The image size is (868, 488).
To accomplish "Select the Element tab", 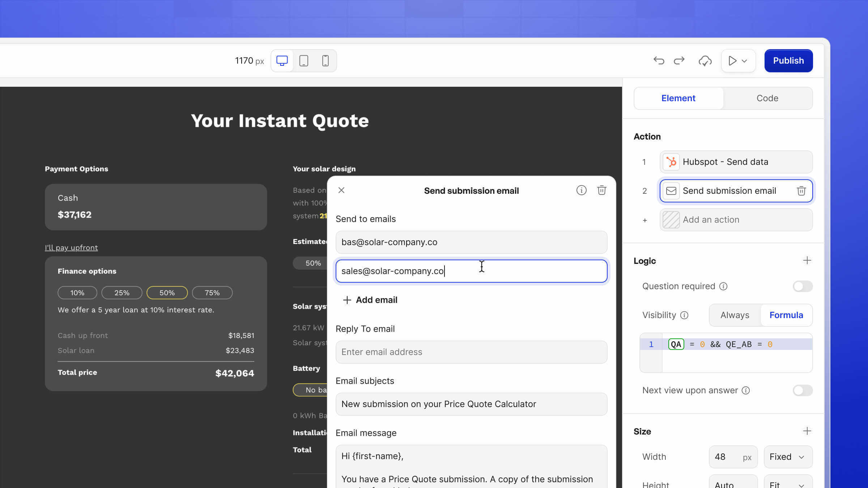I will pyautogui.click(x=678, y=98).
